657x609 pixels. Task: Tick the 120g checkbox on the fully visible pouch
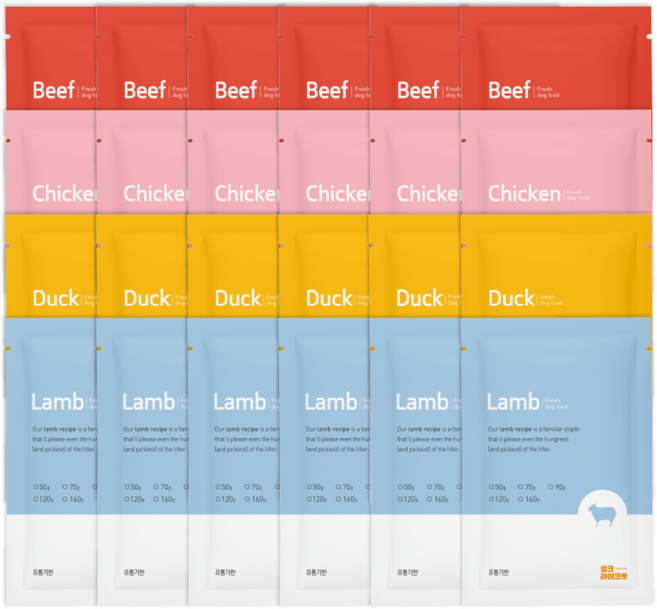491,499
